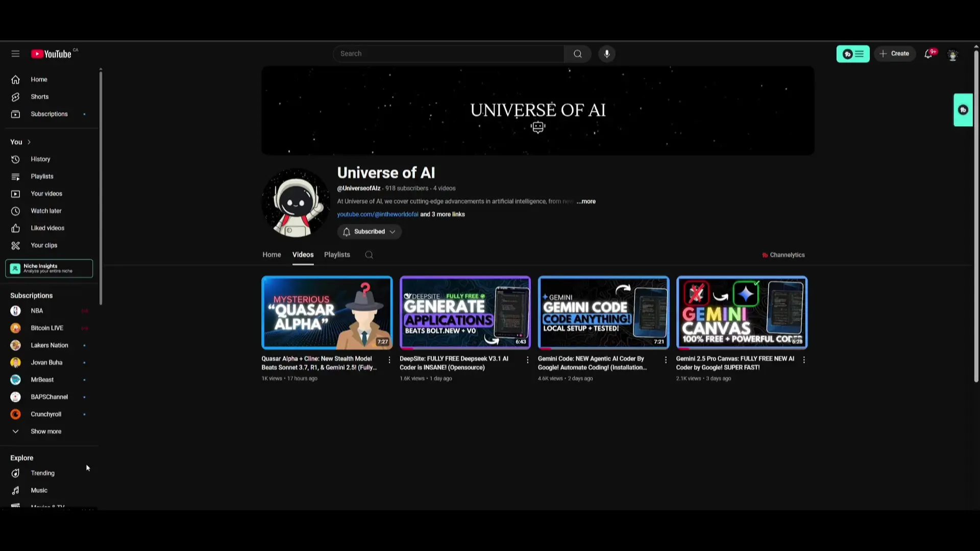Open options menu for Gemini Code video

click(x=666, y=360)
